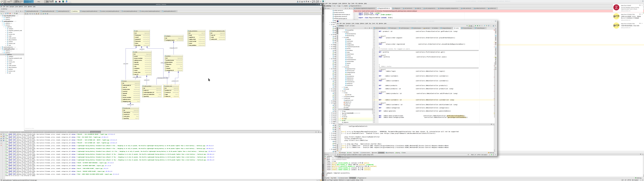644x181 pixels.
Task: Collapse webshop@localhost data source node
Action: (x=1, y=49)
